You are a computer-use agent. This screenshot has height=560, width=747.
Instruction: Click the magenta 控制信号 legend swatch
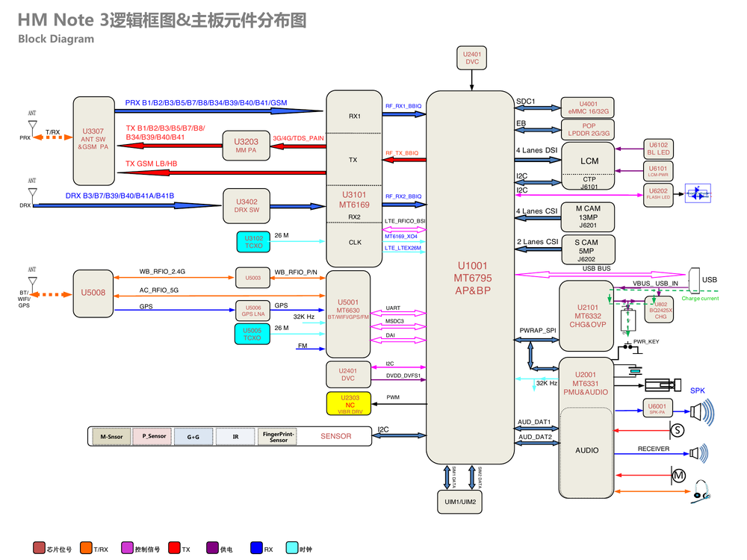127,548
